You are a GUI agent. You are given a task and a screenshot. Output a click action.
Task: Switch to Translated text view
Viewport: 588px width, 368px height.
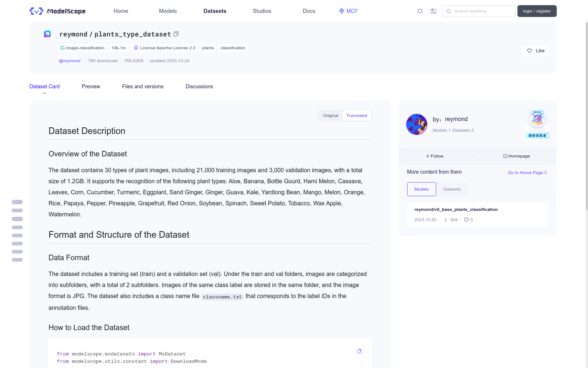point(356,116)
